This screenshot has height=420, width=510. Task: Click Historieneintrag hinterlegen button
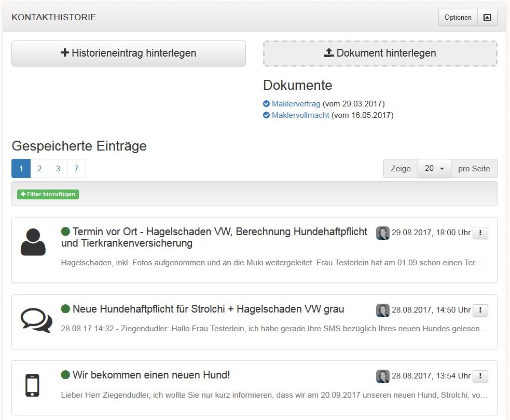(129, 53)
